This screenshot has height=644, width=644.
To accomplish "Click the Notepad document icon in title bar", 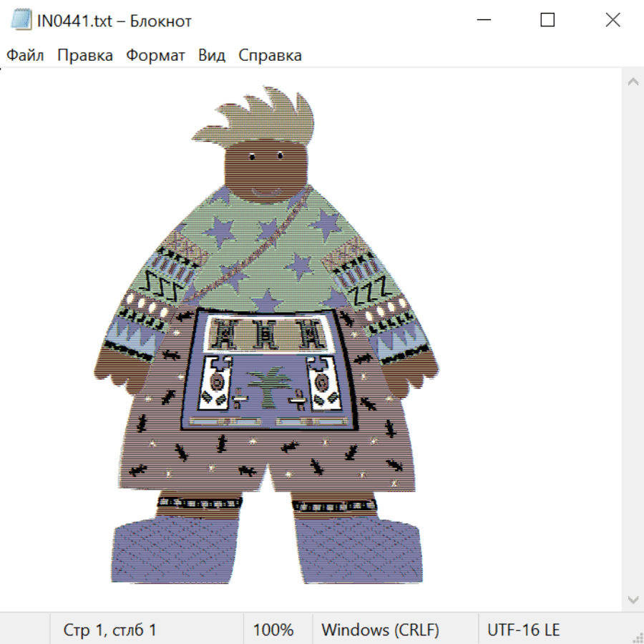I will pyautogui.click(x=21, y=20).
